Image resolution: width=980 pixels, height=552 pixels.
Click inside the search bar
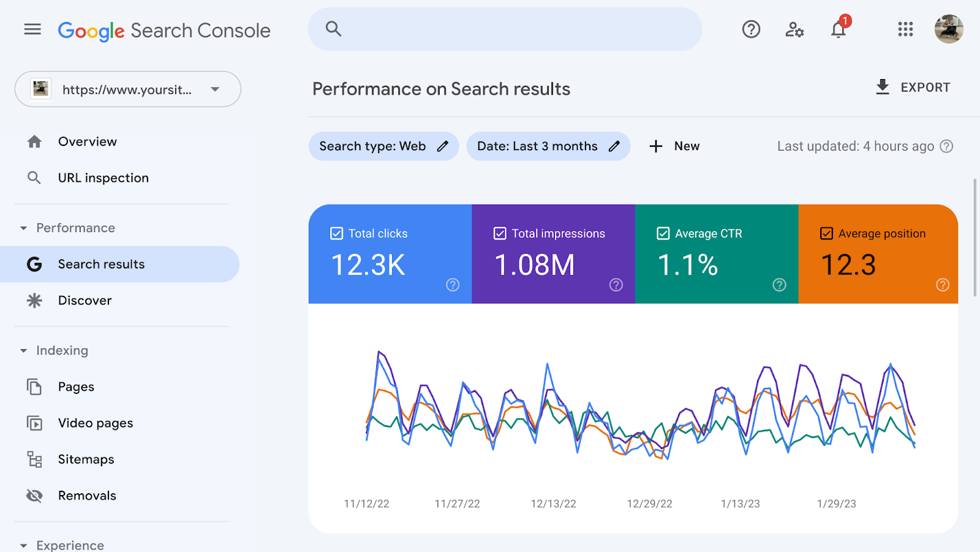pyautogui.click(x=504, y=29)
